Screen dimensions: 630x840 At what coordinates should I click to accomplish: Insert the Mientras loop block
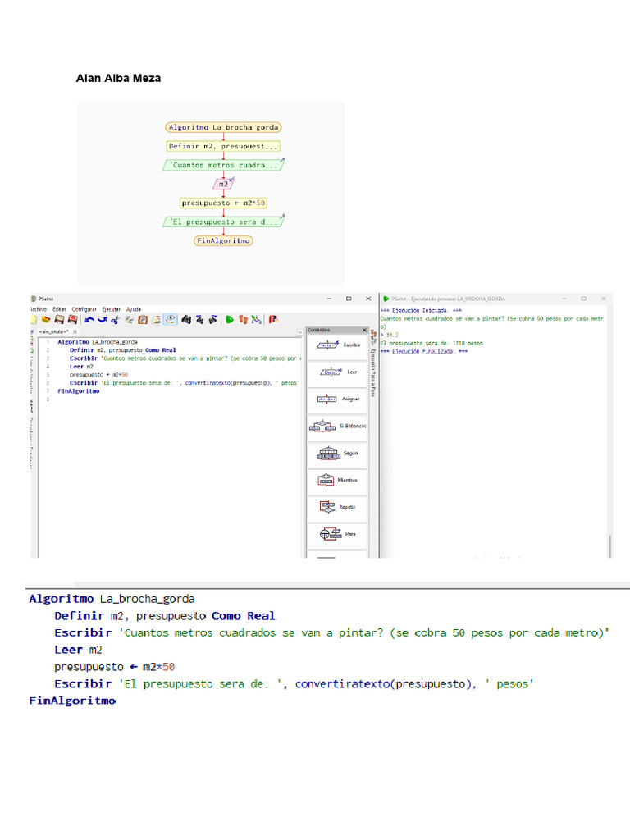(337, 480)
